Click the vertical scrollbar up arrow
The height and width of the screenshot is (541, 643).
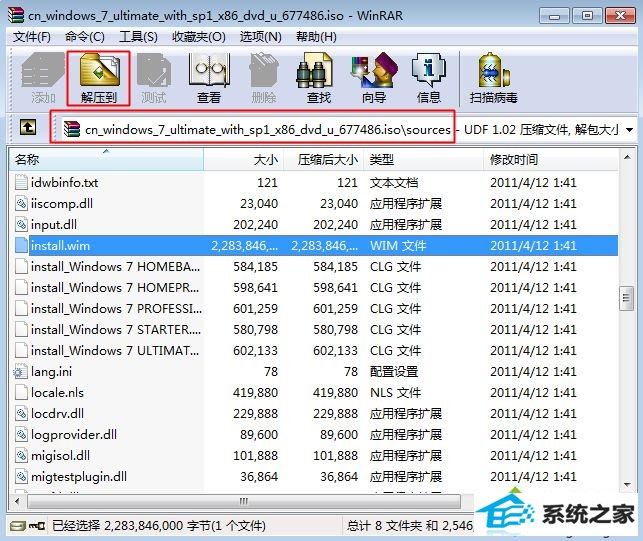point(627,158)
